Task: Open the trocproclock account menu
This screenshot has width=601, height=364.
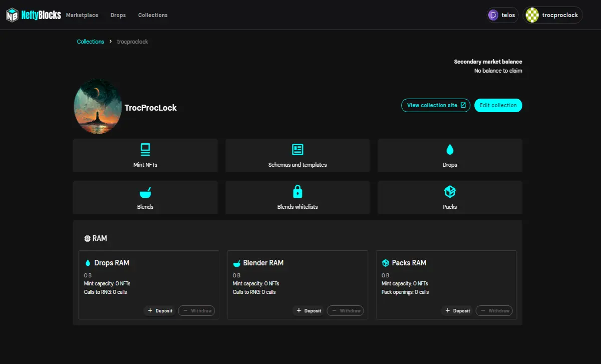Action: tap(553, 15)
